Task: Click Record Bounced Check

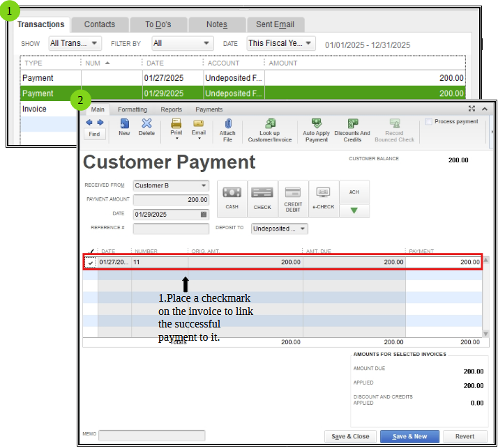Action: [x=395, y=130]
